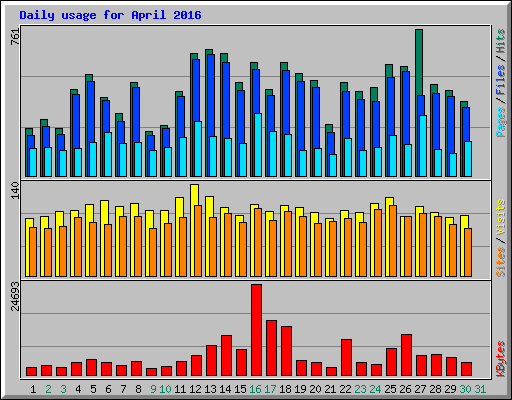
Task: Click green day label 16 on the x-axis
Action: [x=255, y=389]
